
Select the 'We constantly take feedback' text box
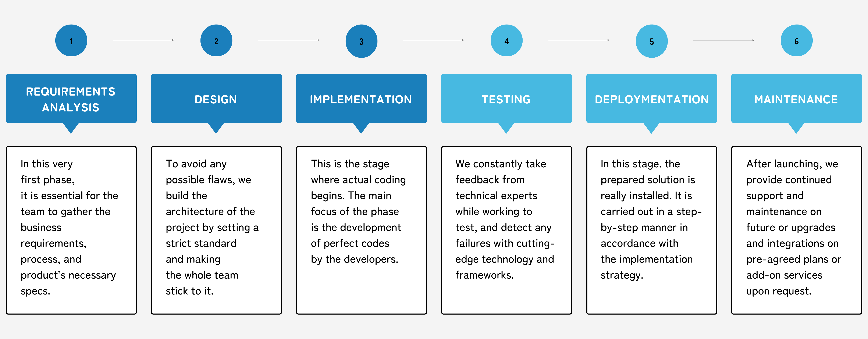pos(506,230)
